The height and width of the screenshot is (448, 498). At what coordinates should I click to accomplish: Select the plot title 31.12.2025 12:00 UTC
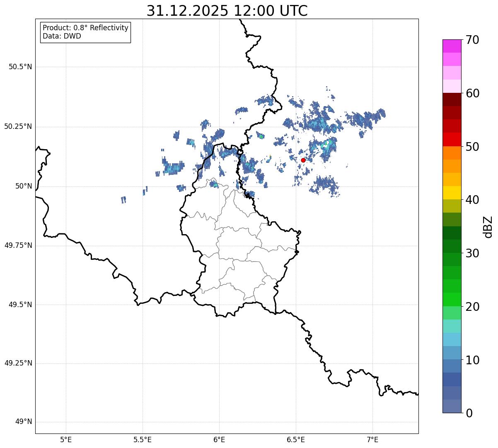click(227, 11)
